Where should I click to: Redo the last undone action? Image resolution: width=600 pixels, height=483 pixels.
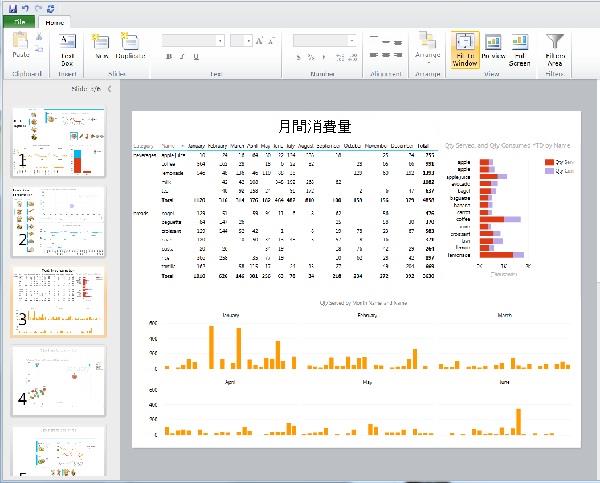pos(38,8)
